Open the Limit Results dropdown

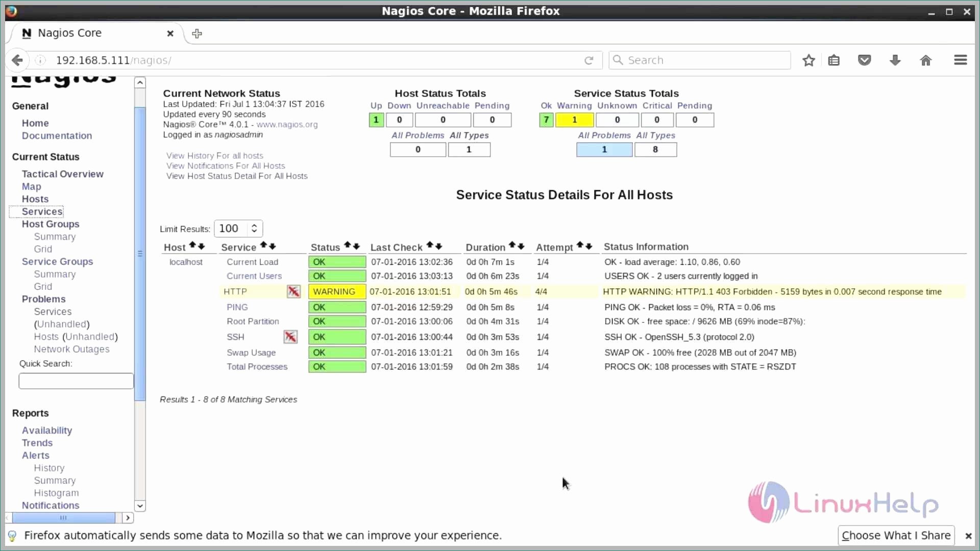pos(238,229)
